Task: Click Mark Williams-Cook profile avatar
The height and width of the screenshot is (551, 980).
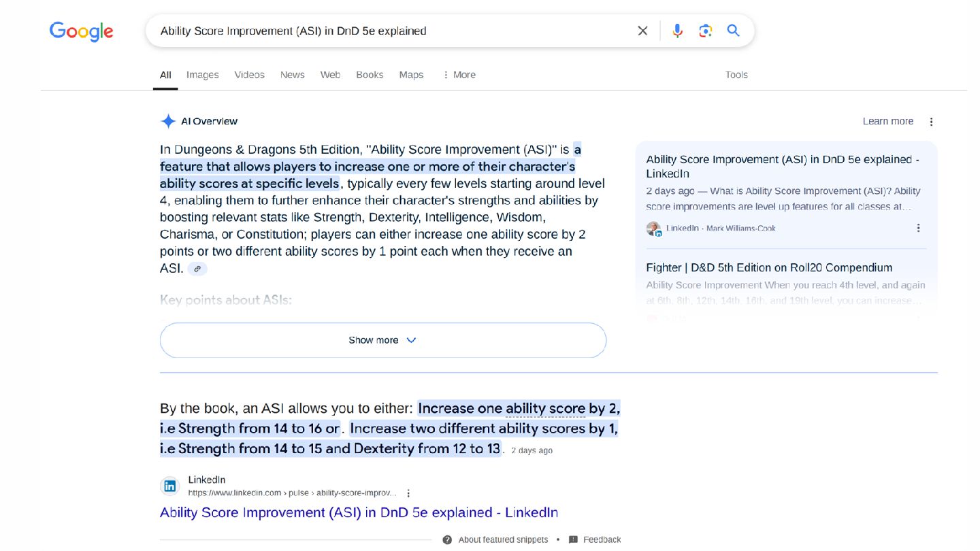Action: (653, 229)
